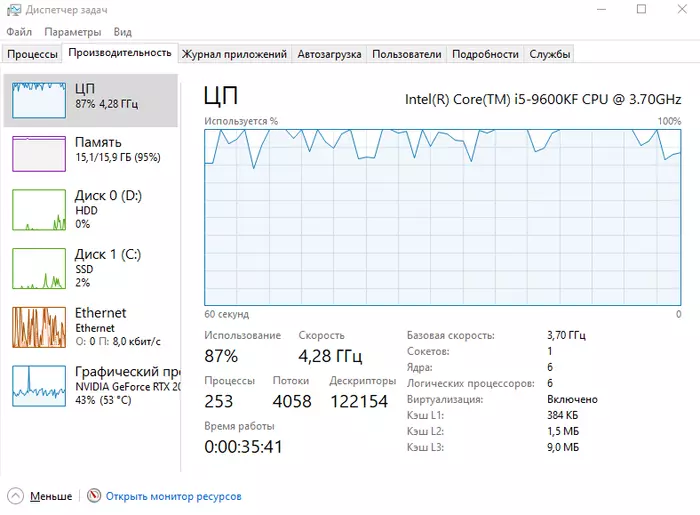Click the Скорость 4,28 ГГц value

point(330,356)
